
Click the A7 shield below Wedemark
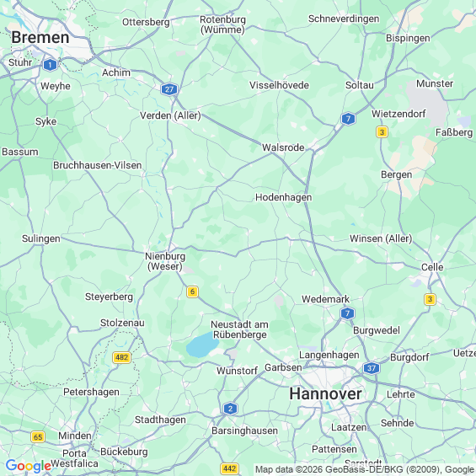pyautogui.click(x=347, y=313)
